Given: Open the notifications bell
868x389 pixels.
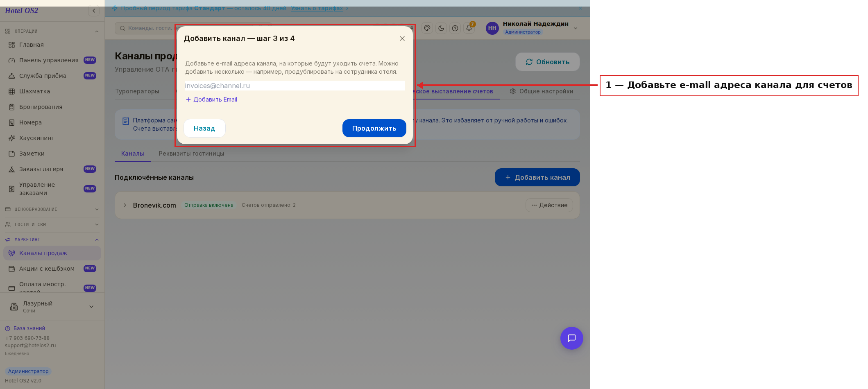Looking at the screenshot, I should [469, 28].
